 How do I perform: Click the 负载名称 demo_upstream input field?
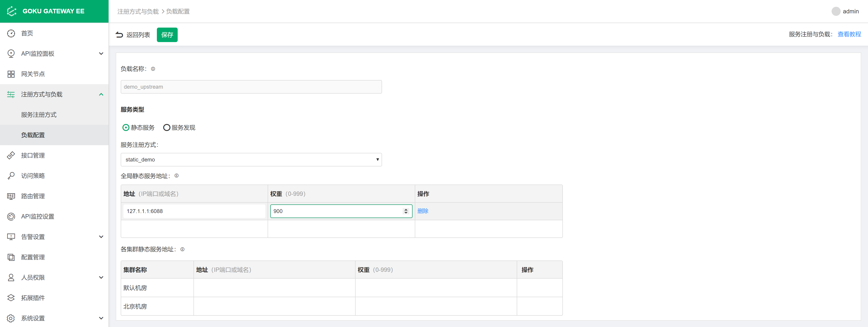[251, 87]
